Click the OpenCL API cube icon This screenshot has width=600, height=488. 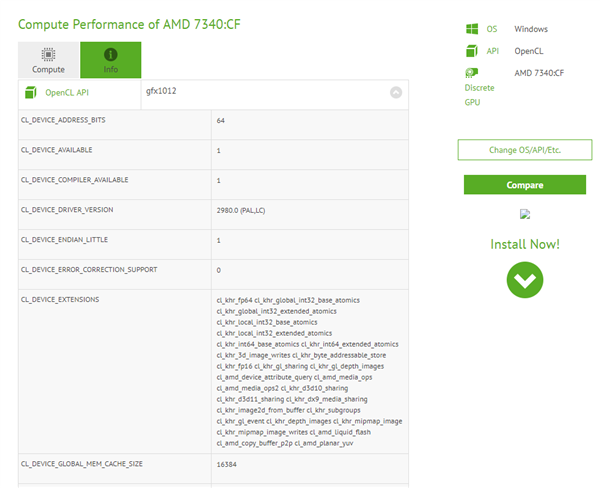click(31, 93)
